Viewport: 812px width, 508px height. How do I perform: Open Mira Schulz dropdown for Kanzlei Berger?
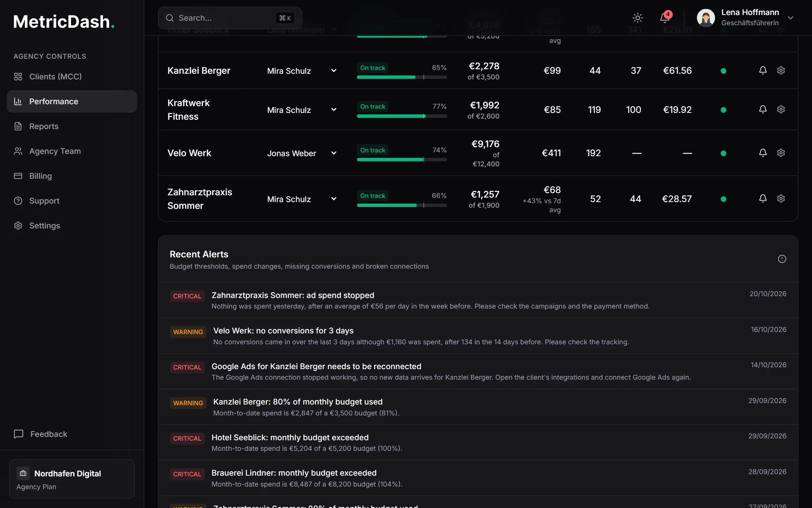(x=302, y=71)
